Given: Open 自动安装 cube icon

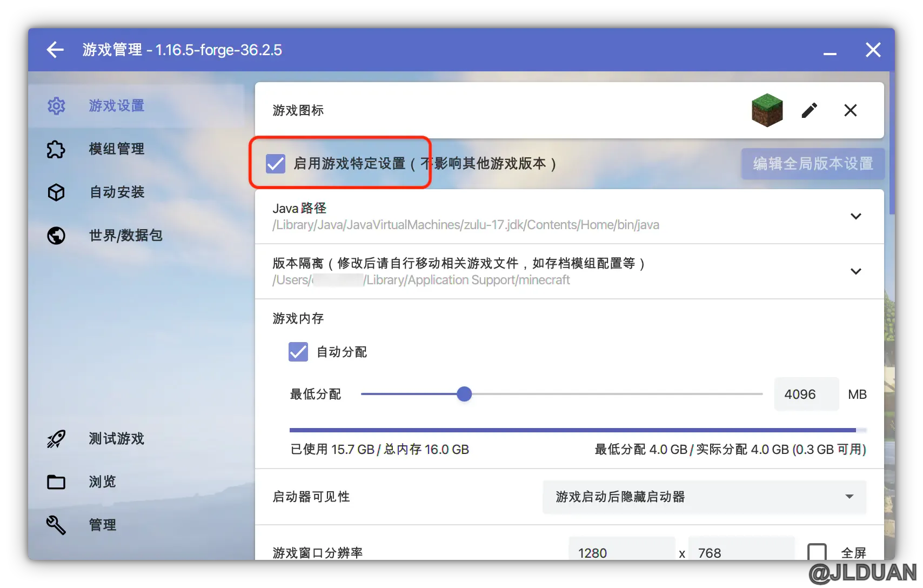Looking at the screenshot, I should [56, 192].
